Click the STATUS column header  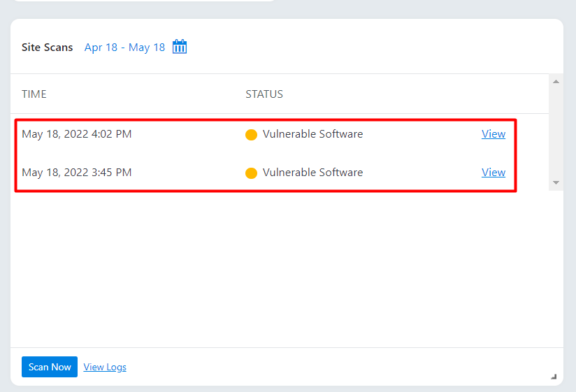264,94
